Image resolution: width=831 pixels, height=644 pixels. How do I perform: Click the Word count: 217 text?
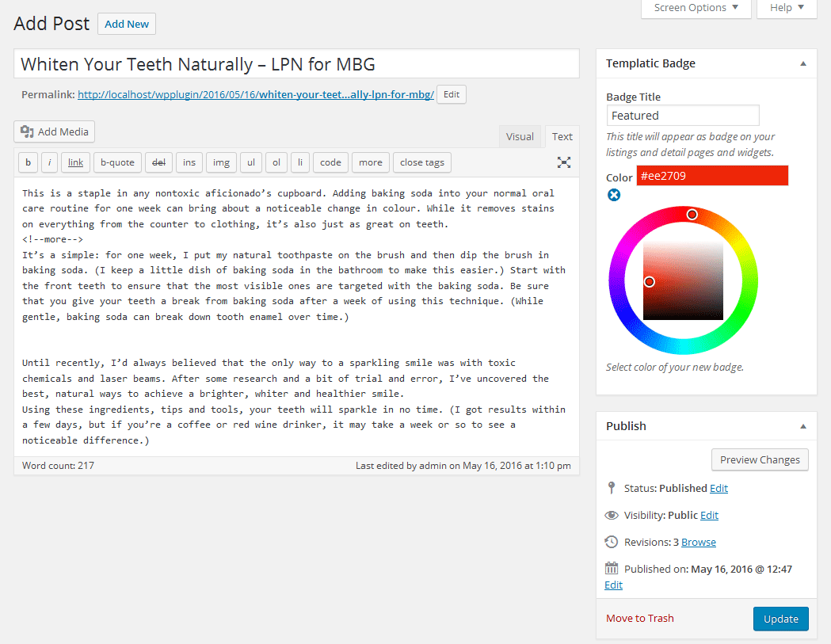coord(58,466)
